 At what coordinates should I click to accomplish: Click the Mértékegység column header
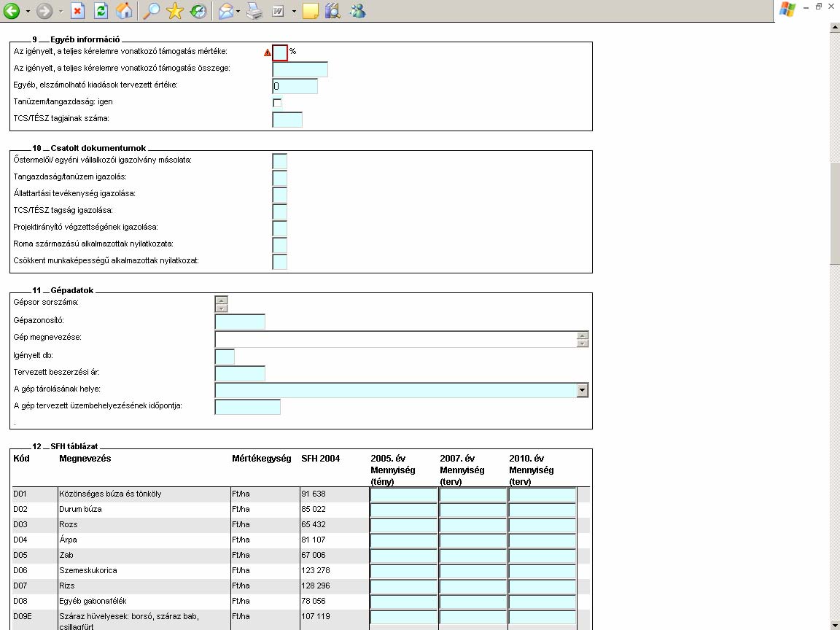pyautogui.click(x=262, y=459)
